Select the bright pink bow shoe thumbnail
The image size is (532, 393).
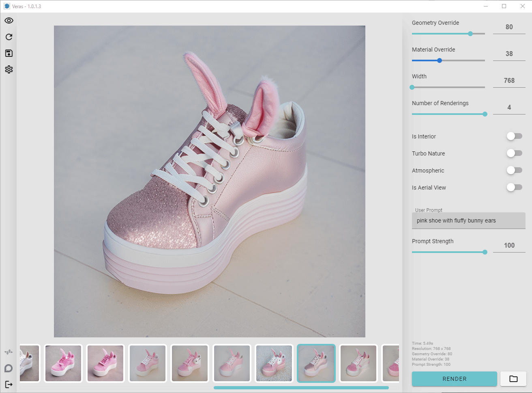pyautogui.click(x=63, y=363)
